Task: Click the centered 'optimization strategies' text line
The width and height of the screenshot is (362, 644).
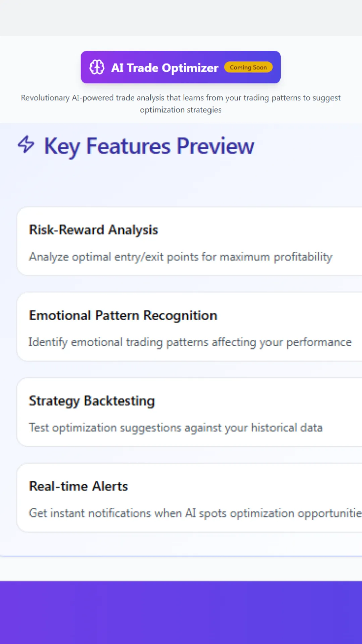Action: tap(181, 110)
